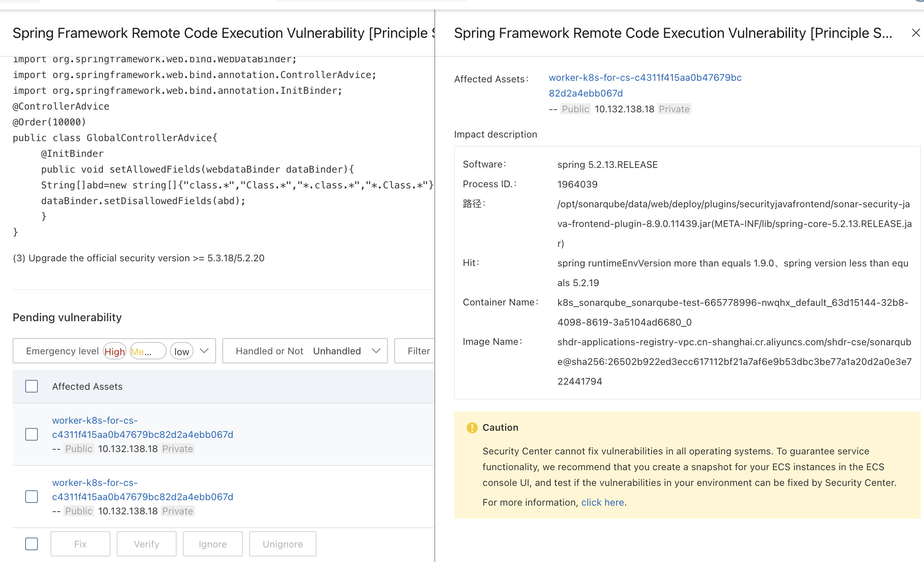Toggle the bottom select-all checkbox
The image size is (924, 562).
point(32,544)
